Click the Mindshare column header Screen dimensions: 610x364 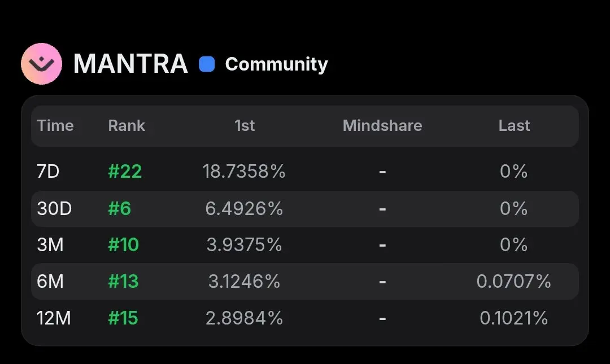382,126
